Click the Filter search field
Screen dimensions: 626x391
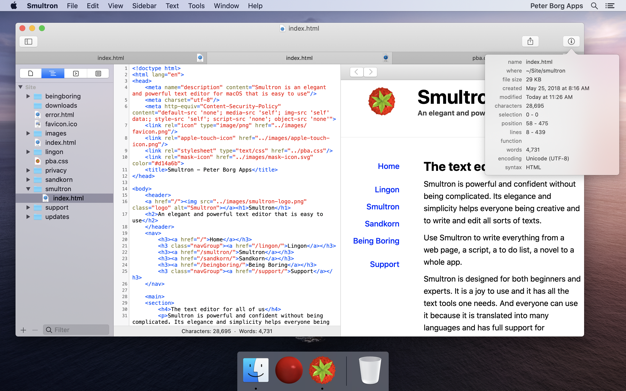76,330
